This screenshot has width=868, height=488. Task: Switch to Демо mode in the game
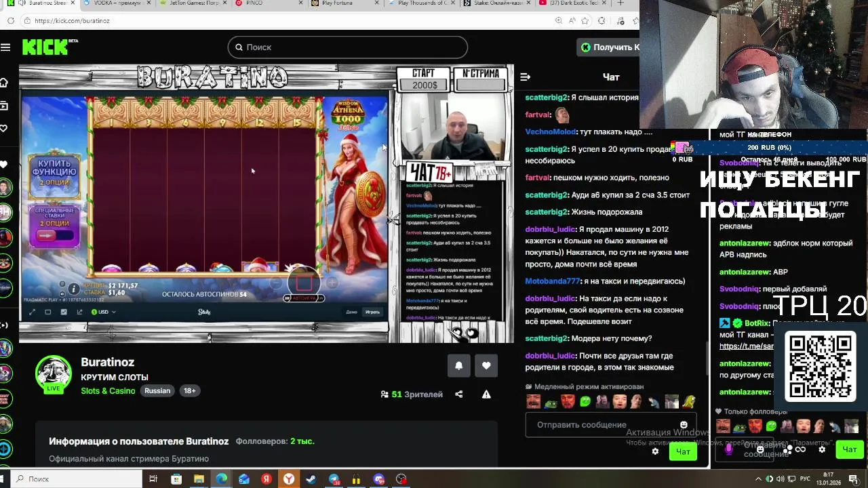351,312
